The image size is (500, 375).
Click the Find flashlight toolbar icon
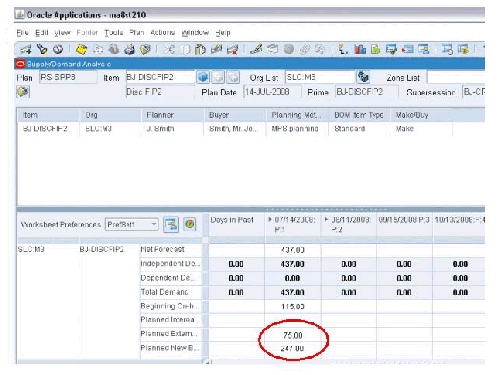[42, 49]
